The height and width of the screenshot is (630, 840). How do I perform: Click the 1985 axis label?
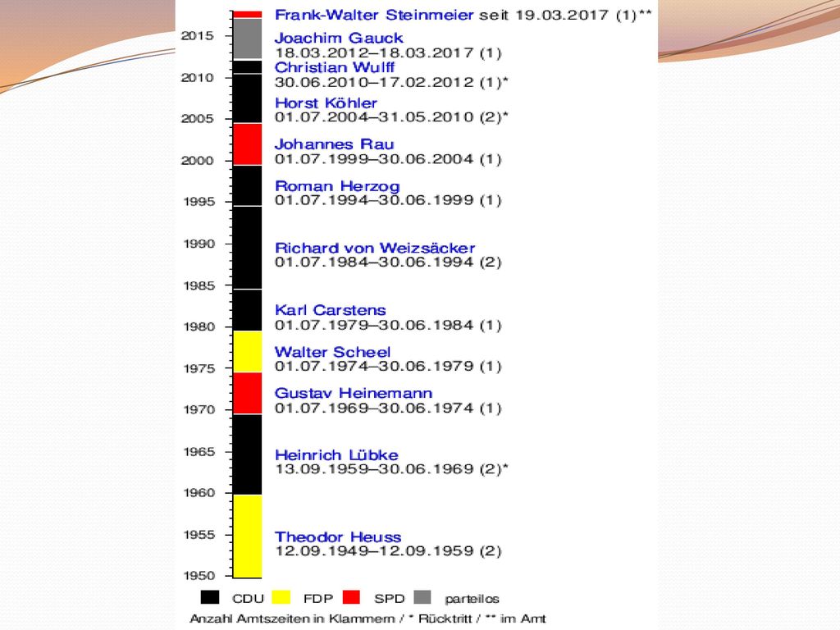[199, 285]
